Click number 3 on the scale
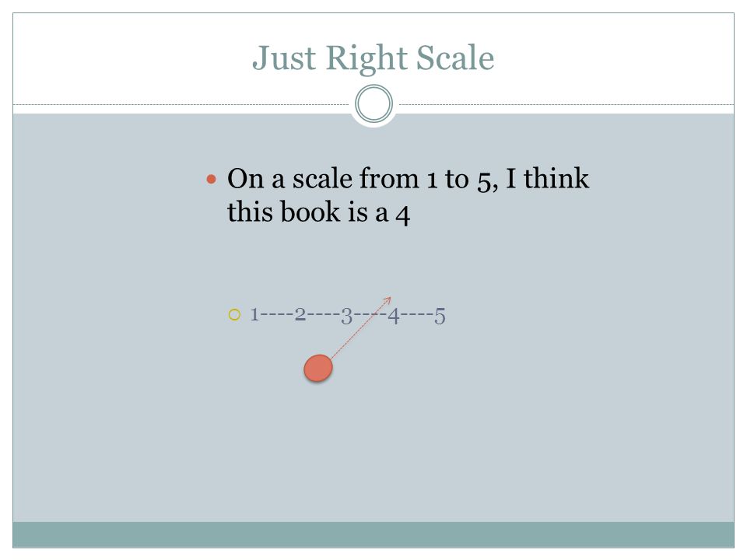The height and width of the screenshot is (560, 747). pos(346,316)
